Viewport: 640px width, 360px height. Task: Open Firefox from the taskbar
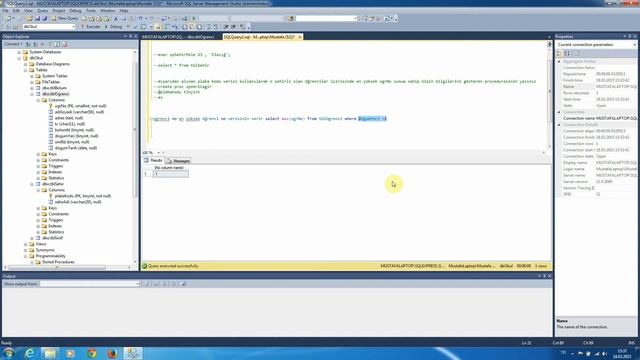pos(112,353)
